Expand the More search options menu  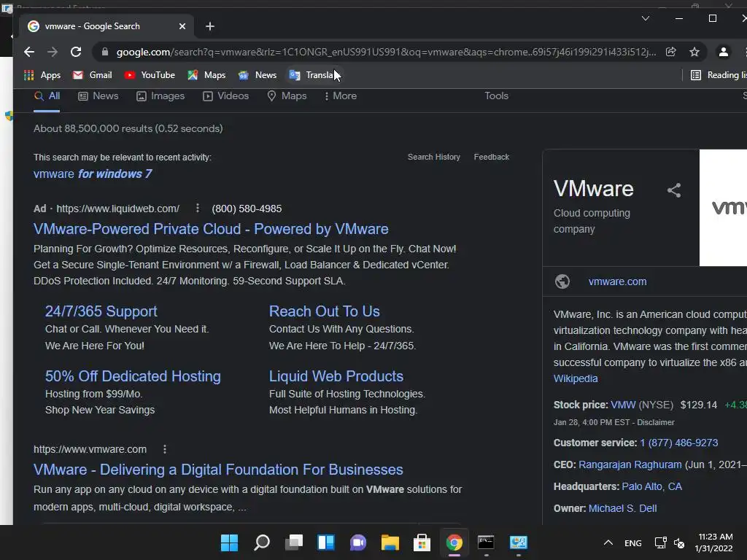(x=340, y=96)
